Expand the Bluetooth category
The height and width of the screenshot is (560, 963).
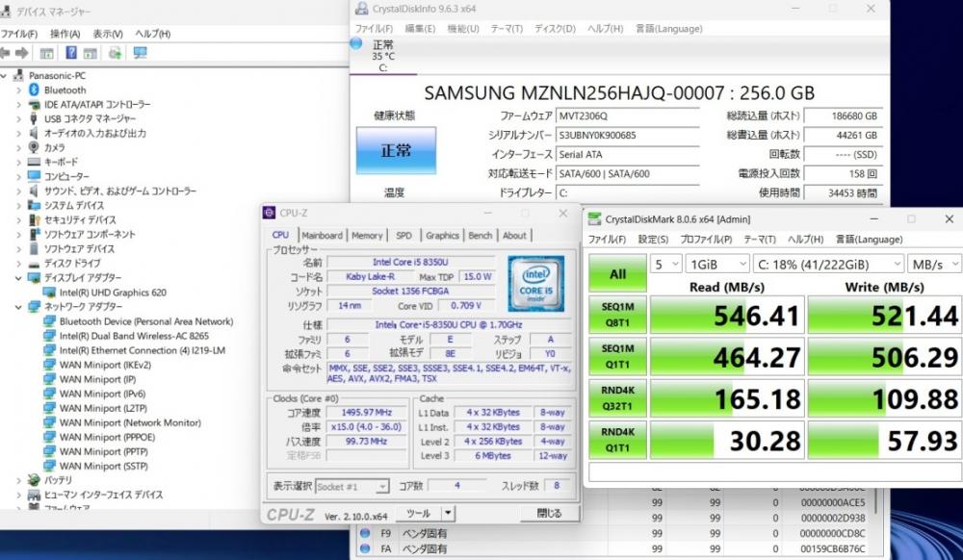(x=18, y=90)
